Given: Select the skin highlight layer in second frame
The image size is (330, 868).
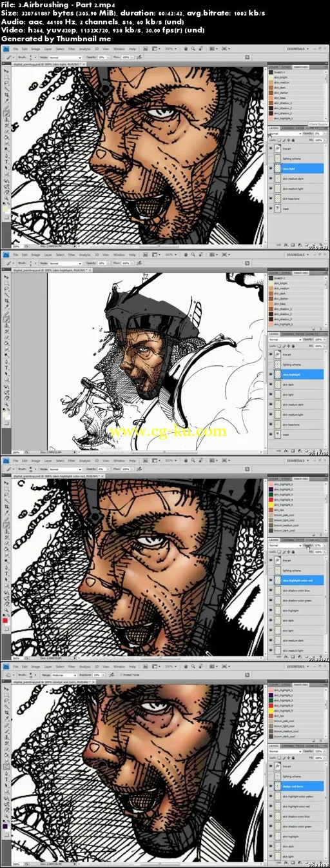Looking at the screenshot, I should point(297,374).
